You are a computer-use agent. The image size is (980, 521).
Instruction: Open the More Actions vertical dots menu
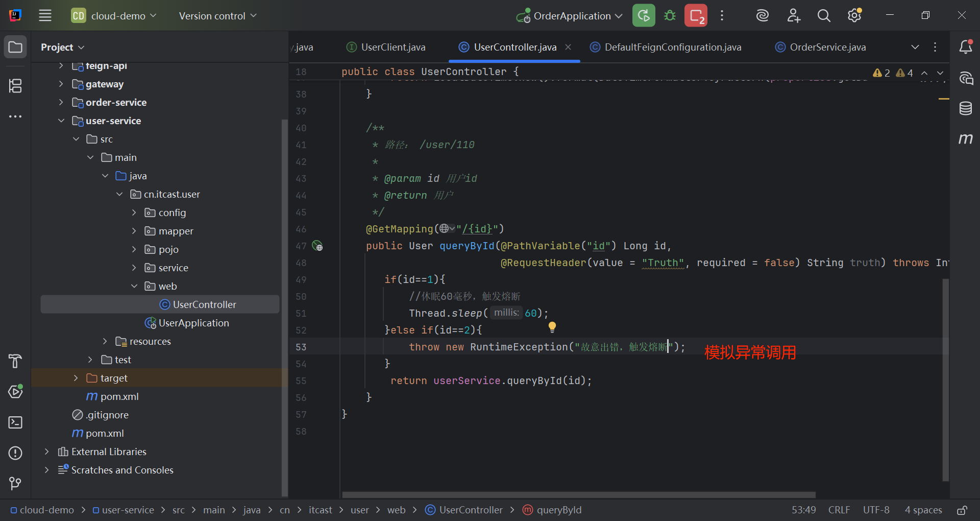click(722, 15)
